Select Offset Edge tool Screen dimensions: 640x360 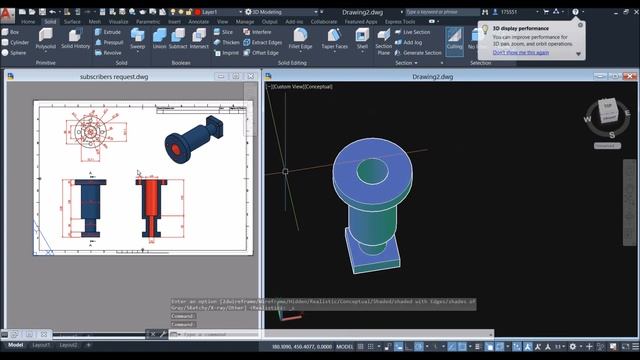tap(261, 53)
